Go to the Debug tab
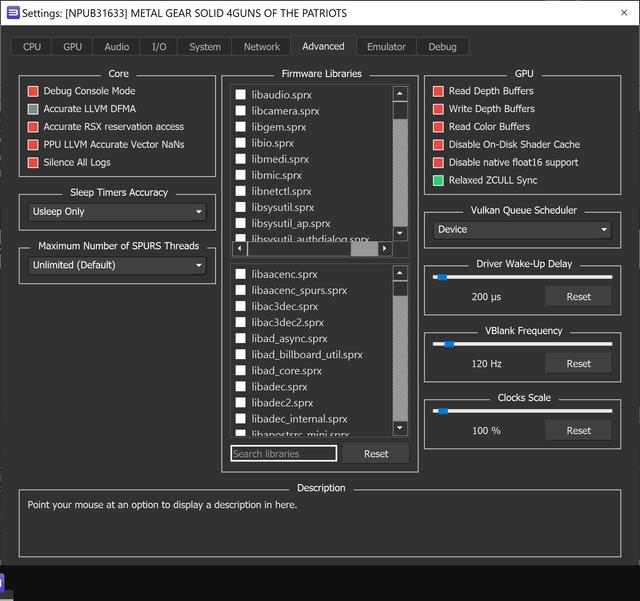640x601 pixels. point(442,47)
